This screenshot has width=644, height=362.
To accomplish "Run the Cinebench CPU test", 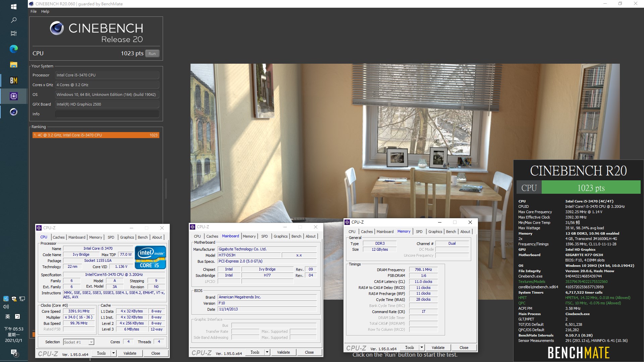I will click(152, 54).
